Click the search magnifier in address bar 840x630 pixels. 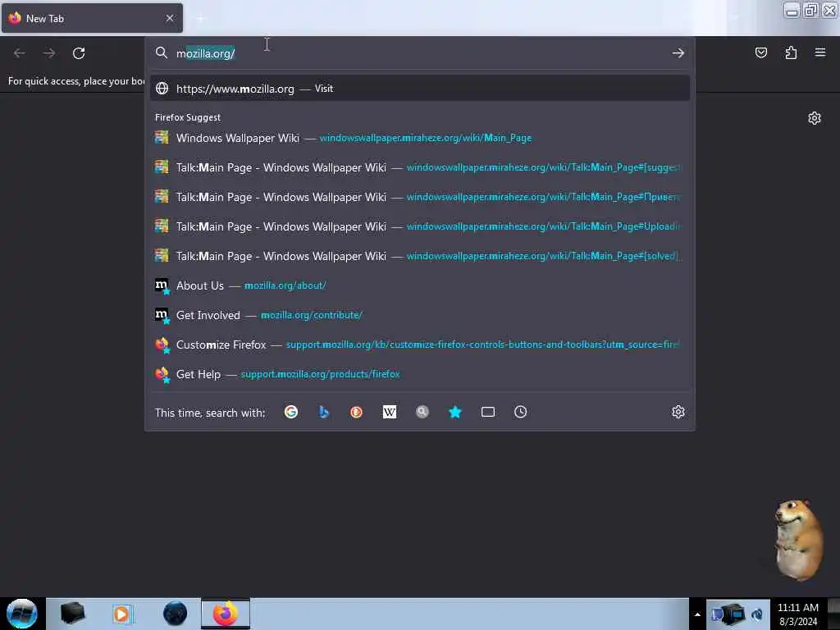coord(162,53)
